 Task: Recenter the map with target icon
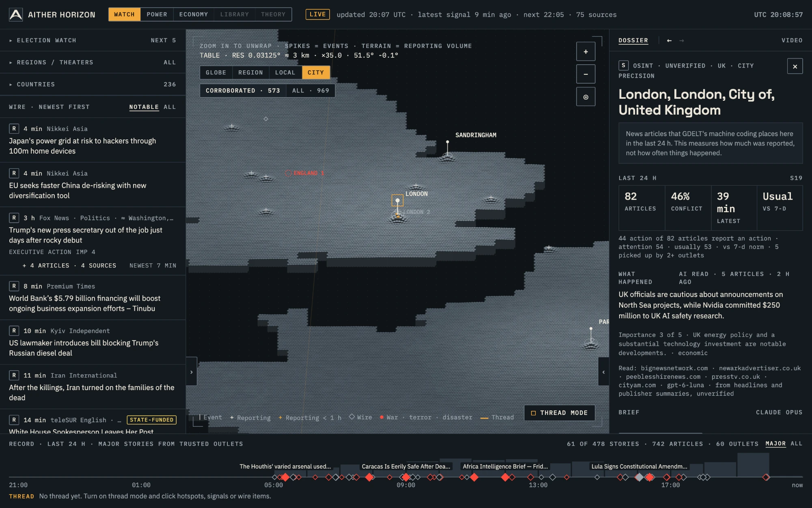585,97
